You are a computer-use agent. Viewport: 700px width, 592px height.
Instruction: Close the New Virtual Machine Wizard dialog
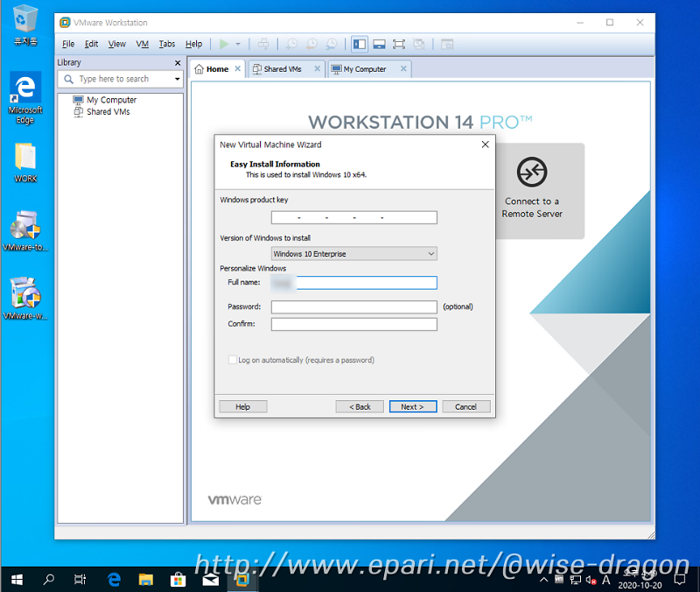tap(486, 144)
